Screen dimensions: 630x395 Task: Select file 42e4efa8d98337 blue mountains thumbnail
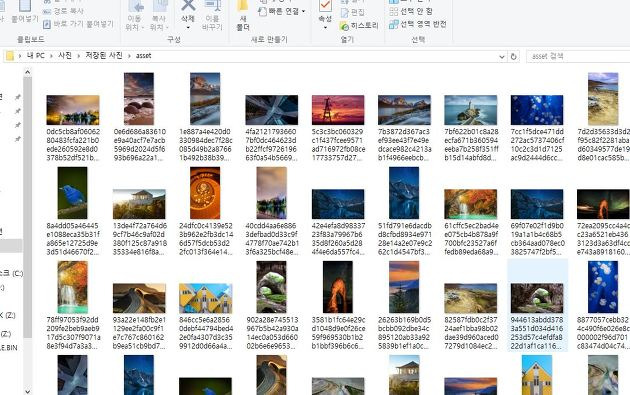pyautogui.click(x=338, y=204)
